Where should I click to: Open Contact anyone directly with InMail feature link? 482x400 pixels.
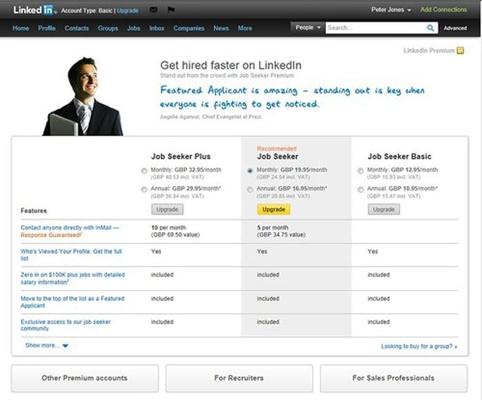tap(69, 231)
